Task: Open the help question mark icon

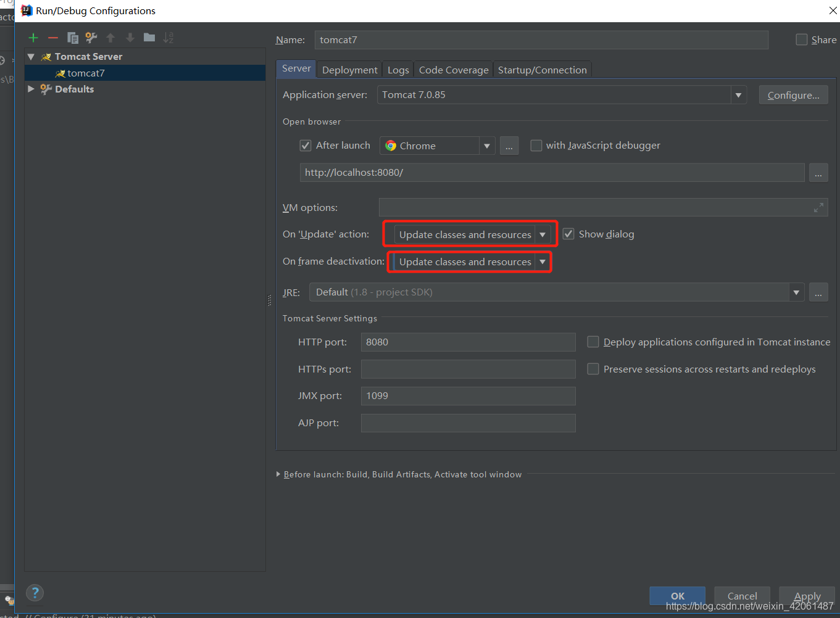Action: pyautogui.click(x=35, y=593)
